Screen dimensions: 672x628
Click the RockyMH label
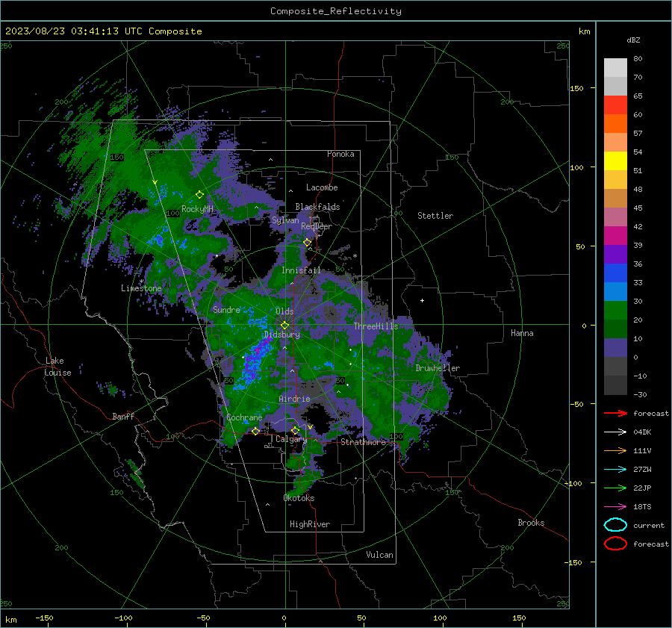tap(197, 209)
